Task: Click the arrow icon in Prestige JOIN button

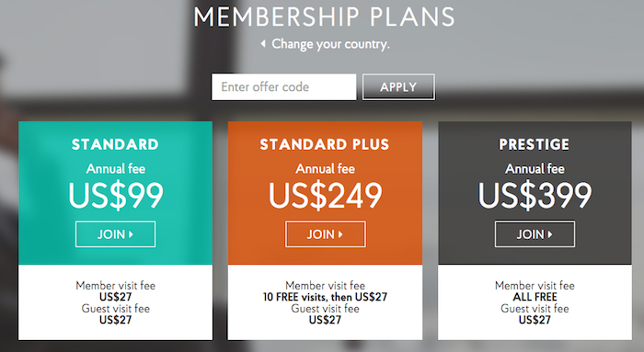Action: (550, 234)
